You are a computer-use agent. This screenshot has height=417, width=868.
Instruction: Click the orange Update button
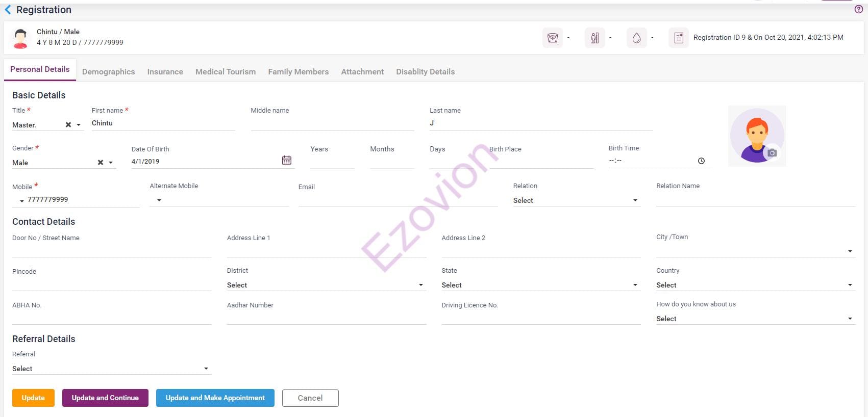(x=33, y=398)
